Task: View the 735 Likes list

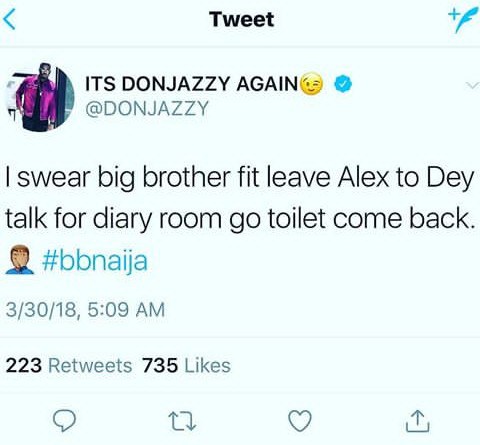Action: [x=186, y=365]
